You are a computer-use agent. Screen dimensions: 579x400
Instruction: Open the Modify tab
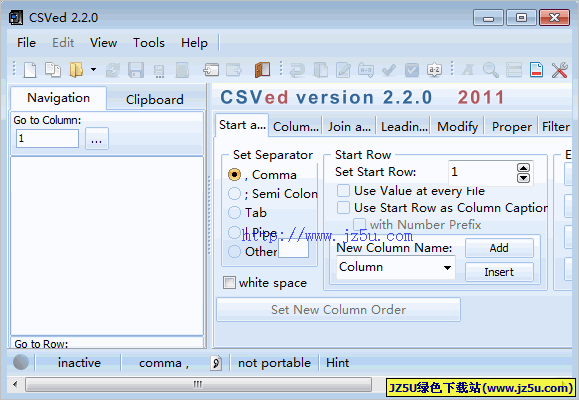(x=457, y=127)
